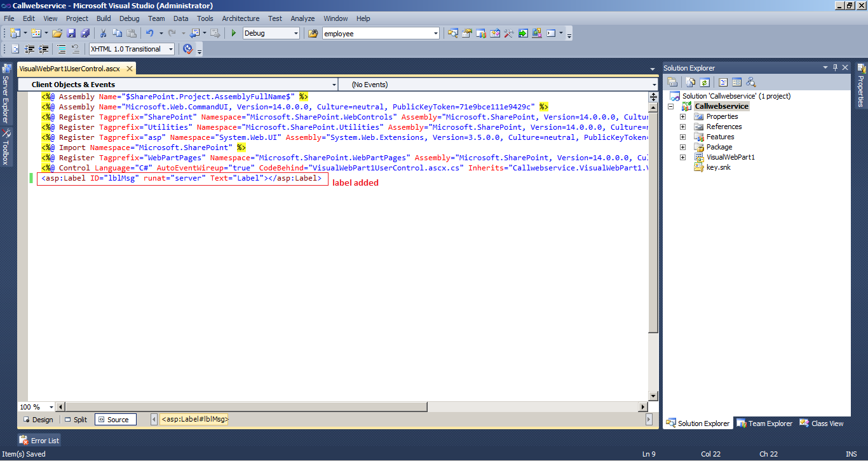Viewport: 868px width, 461px height.
Task: Select key.snk in Solution Explorer
Action: click(719, 167)
